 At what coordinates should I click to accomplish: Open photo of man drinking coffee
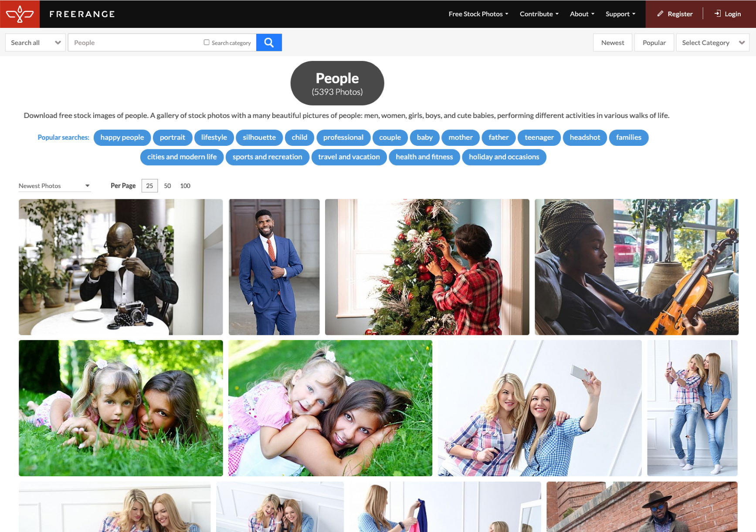click(x=121, y=267)
